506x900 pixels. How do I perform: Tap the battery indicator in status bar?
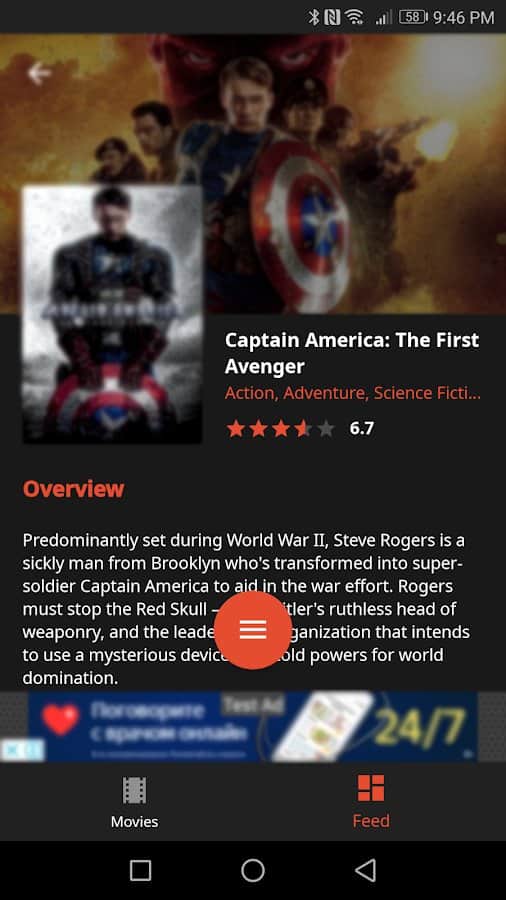tap(412, 17)
